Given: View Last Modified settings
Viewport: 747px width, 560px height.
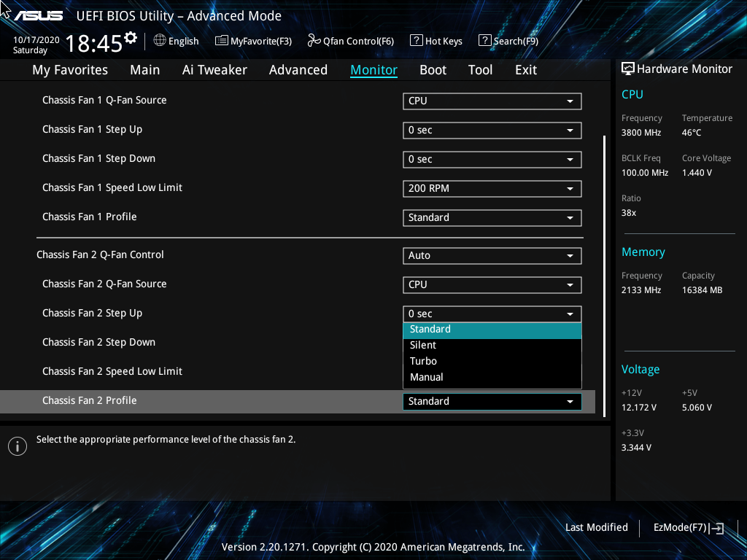Looking at the screenshot, I should click(597, 527).
